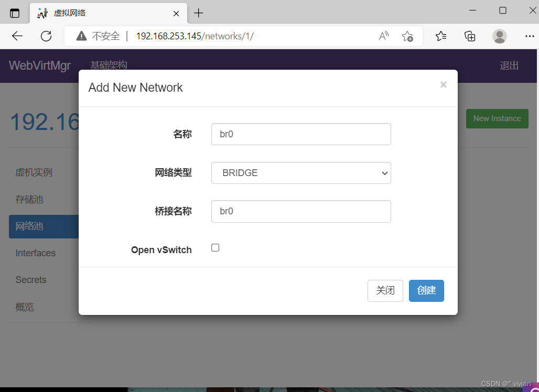Click the 关闭 button
539x392 pixels.
pyautogui.click(x=385, y=291)
